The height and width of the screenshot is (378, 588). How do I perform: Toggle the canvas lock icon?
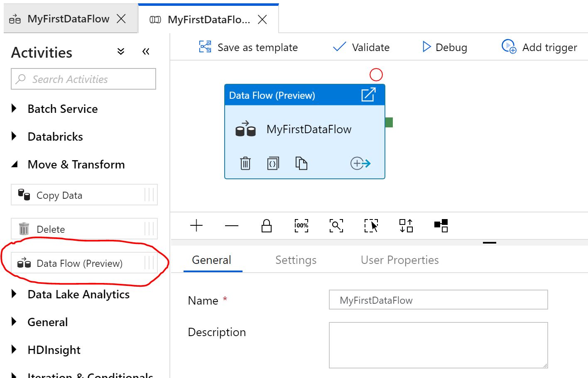coord(267,226)
